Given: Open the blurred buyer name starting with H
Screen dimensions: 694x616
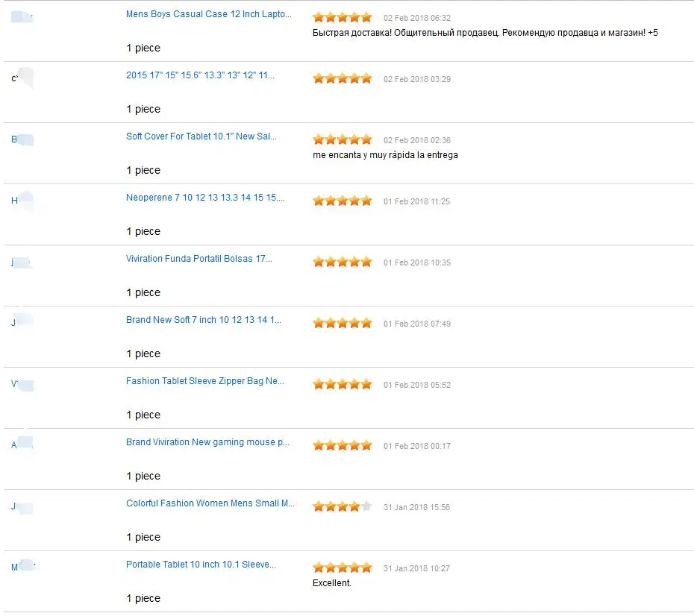Looking at the screenshot, I should point(22,201).
